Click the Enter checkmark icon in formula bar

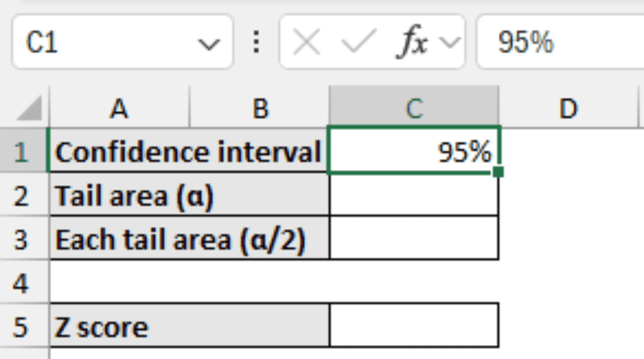[x=359, y=42]
